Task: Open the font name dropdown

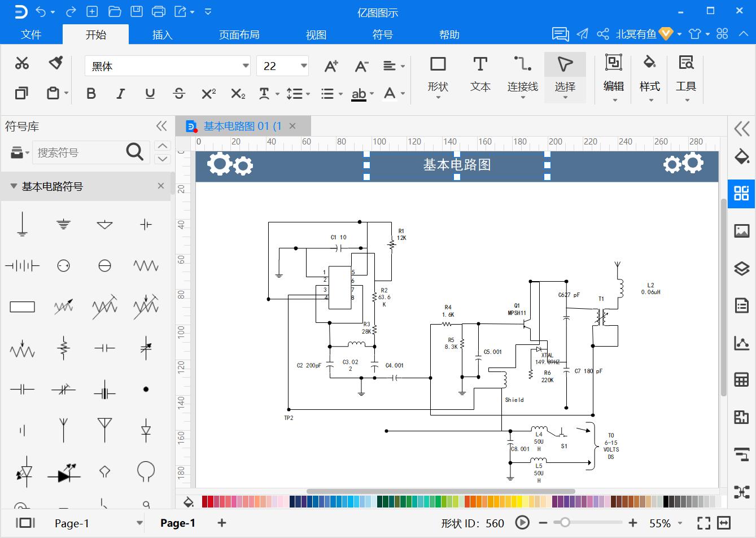Action: tap(246, 66)
